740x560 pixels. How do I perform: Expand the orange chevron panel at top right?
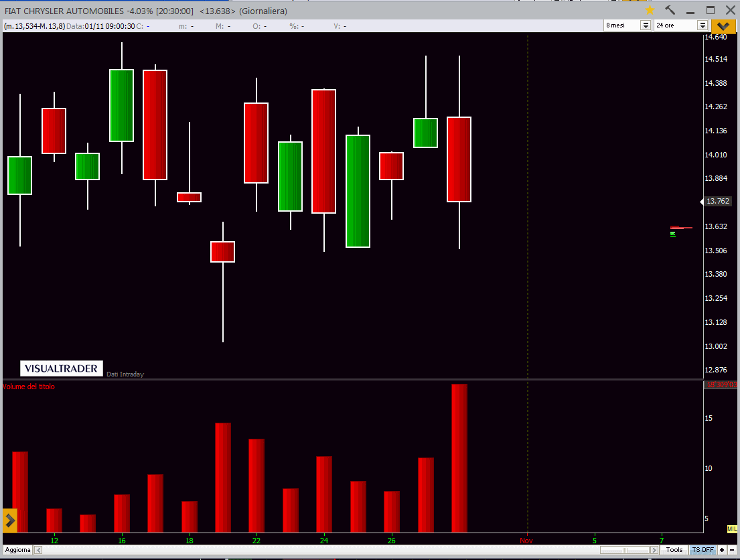(723, 26)
